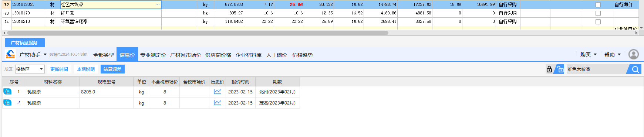The image size is (644, 137).
Task: Open the user account avatar icon
Action: point(634,54)
